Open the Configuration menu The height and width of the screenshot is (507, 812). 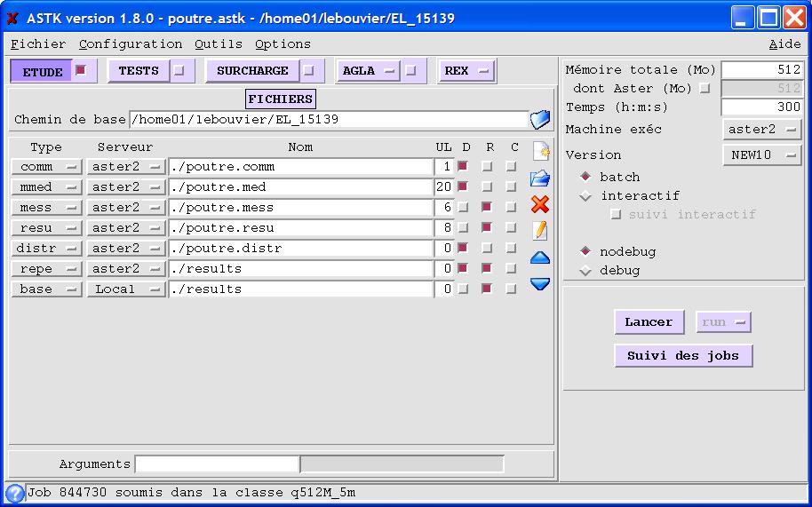tap(131, 44)
